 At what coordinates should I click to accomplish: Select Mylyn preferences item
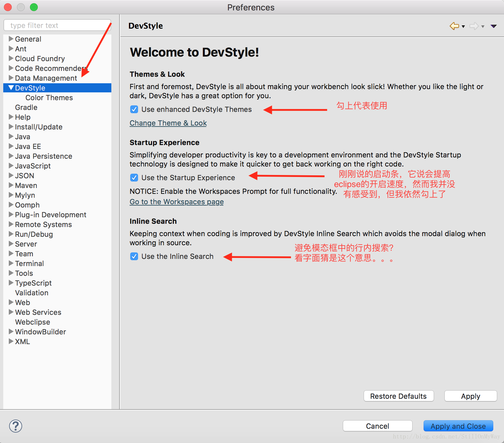click(x=25, y=195)
